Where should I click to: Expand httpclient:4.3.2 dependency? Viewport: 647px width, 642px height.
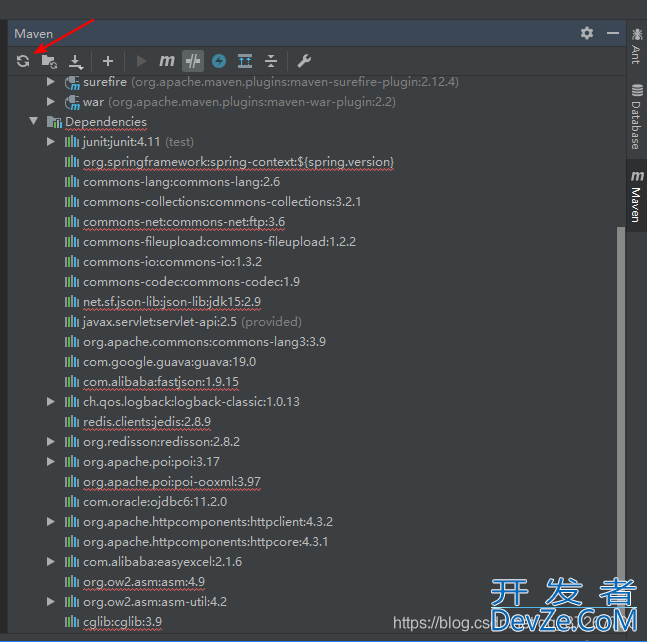51,522
